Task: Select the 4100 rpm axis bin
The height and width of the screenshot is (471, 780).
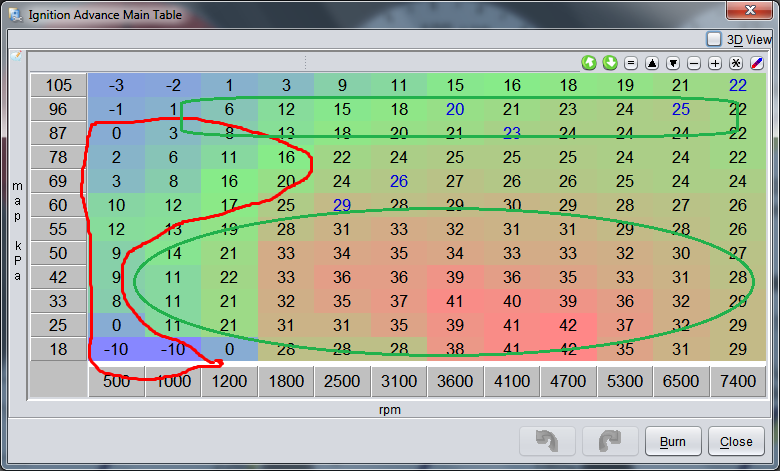Action: [512, 381]
